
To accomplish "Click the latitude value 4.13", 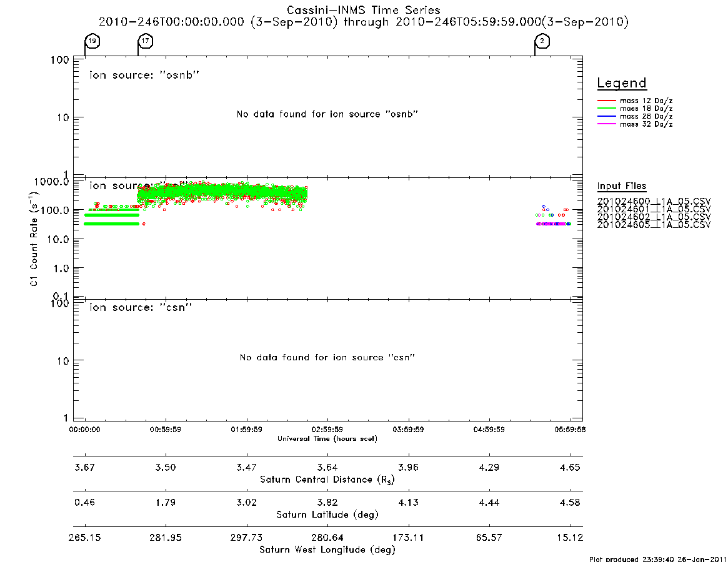I will [408, 503].
